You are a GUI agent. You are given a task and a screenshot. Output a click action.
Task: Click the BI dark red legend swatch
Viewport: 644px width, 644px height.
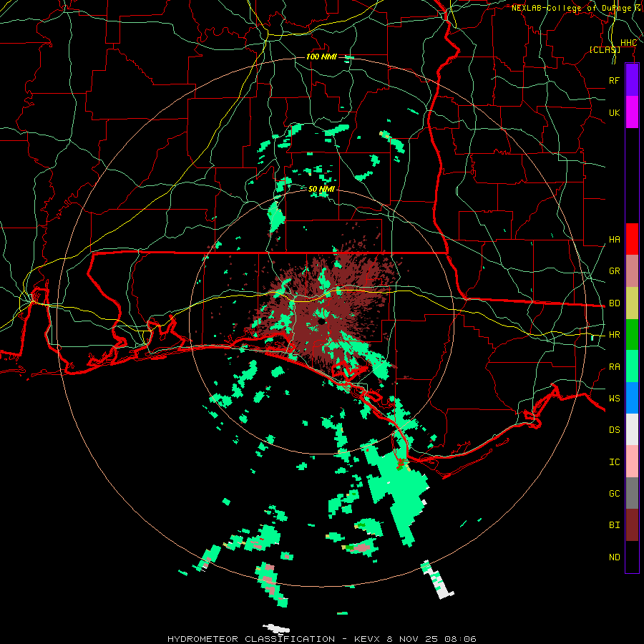click(632, 525)
